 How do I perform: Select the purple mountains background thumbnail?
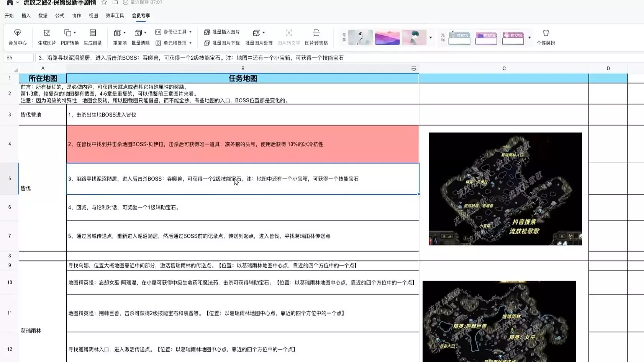[387, 38]
